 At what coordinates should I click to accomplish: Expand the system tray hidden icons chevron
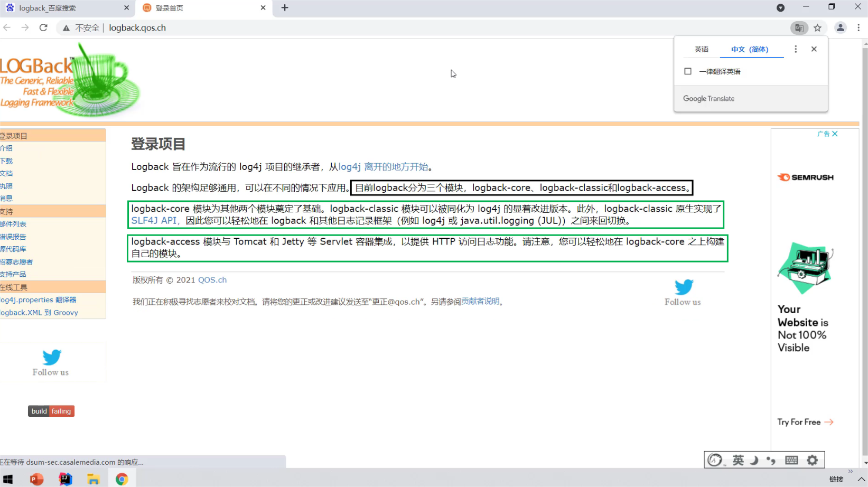point(861,480)
